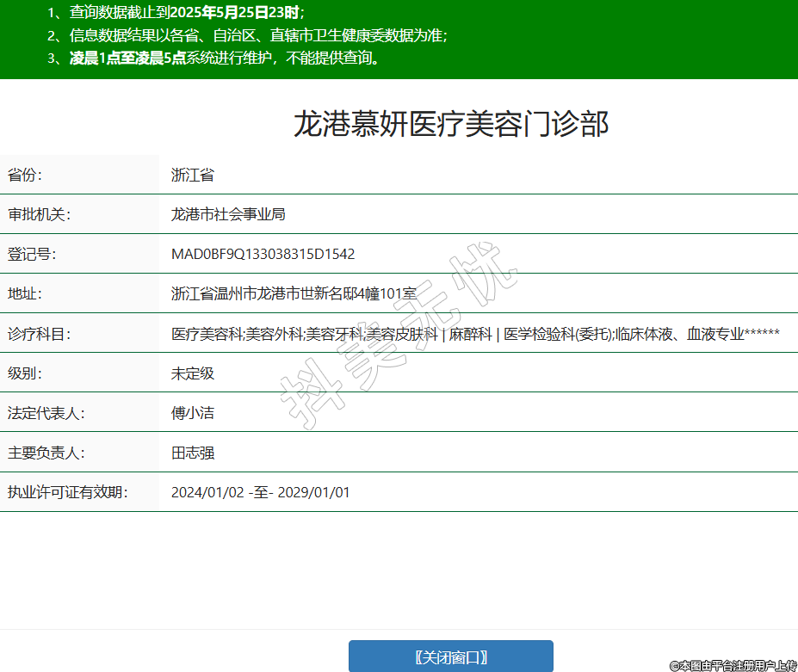Click the province value 浙江省
Viewport: 798px width, 672px height.
[192, 176]
